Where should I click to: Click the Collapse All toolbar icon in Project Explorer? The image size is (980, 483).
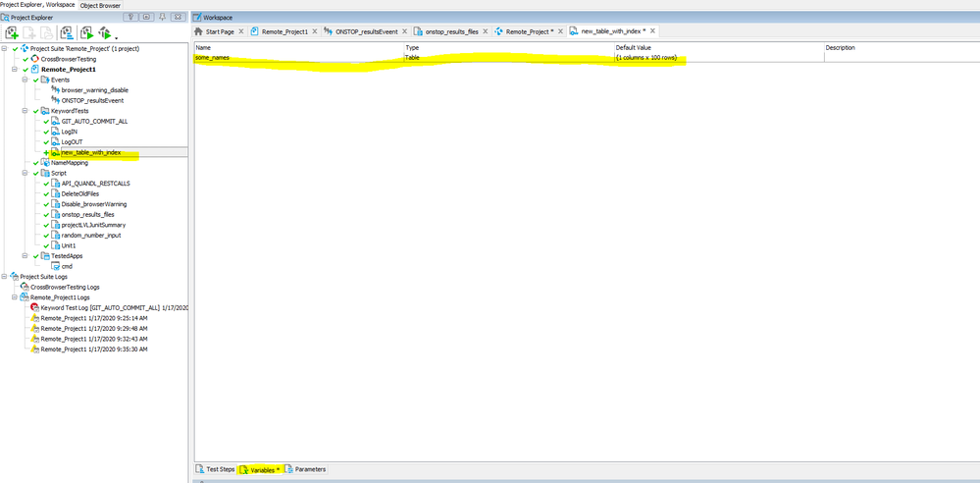[66, 31]
